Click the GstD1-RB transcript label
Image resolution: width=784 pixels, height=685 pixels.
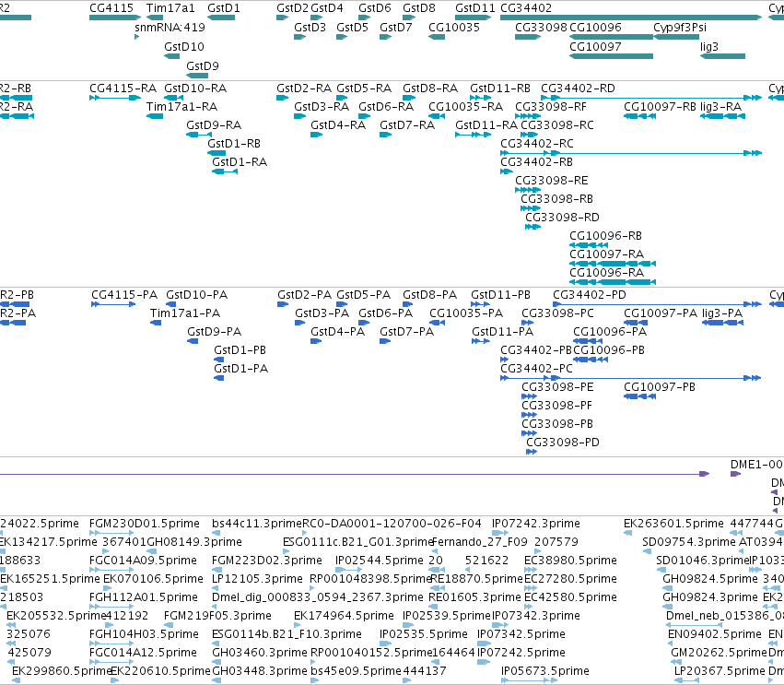[234, 144]
